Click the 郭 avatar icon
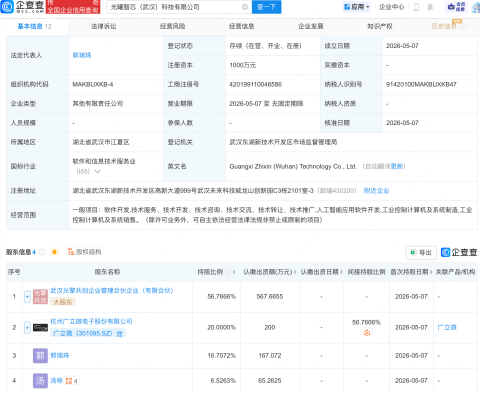 [40, 356]
